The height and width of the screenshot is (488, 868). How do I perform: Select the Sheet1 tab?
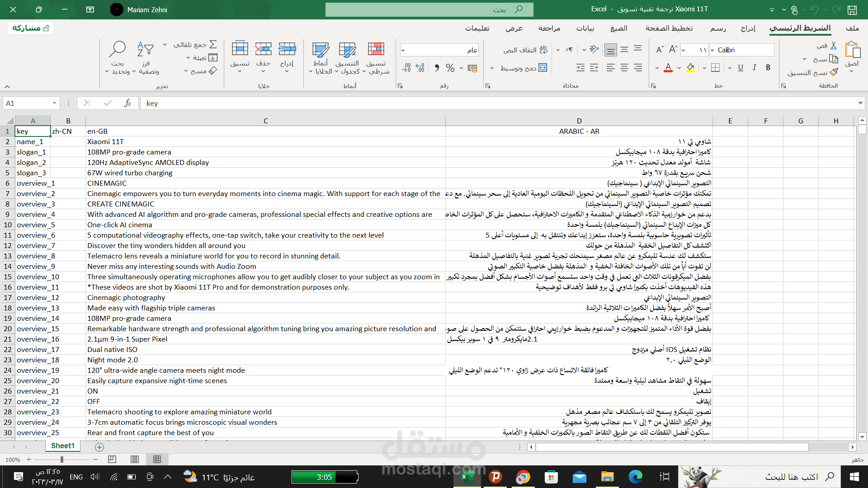point(62,446)
